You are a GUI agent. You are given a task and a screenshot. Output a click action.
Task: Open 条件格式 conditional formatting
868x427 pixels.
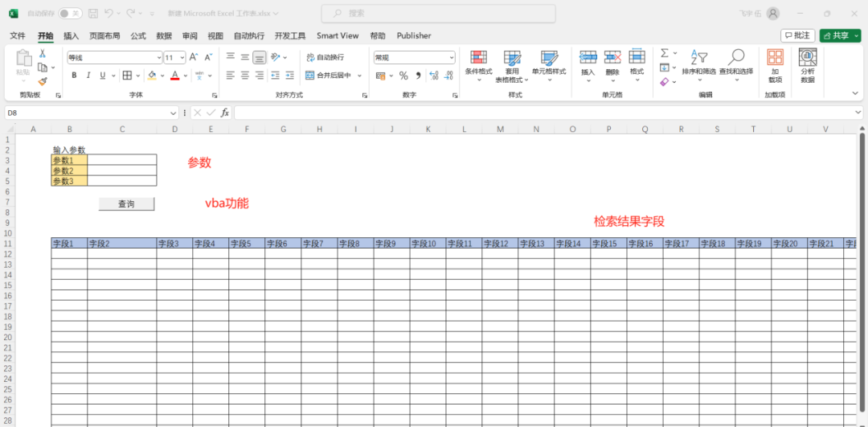pyautogui.click(x=478, y=66)
